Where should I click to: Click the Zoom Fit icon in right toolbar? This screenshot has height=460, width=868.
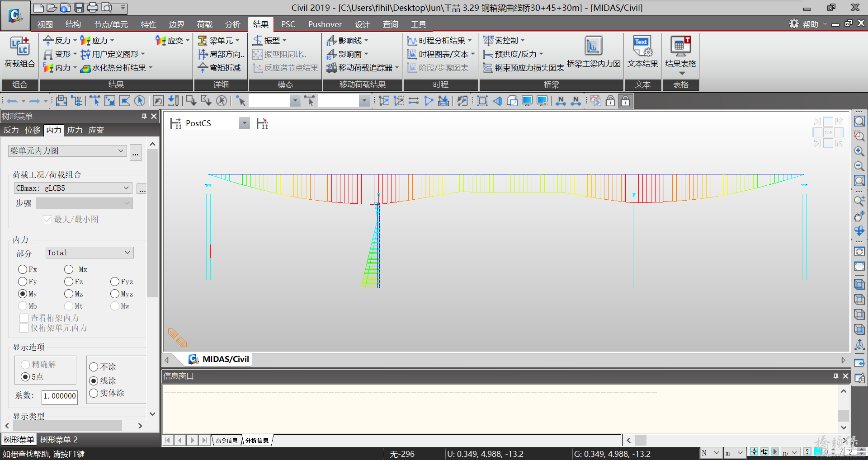click(x=859, y=121)
